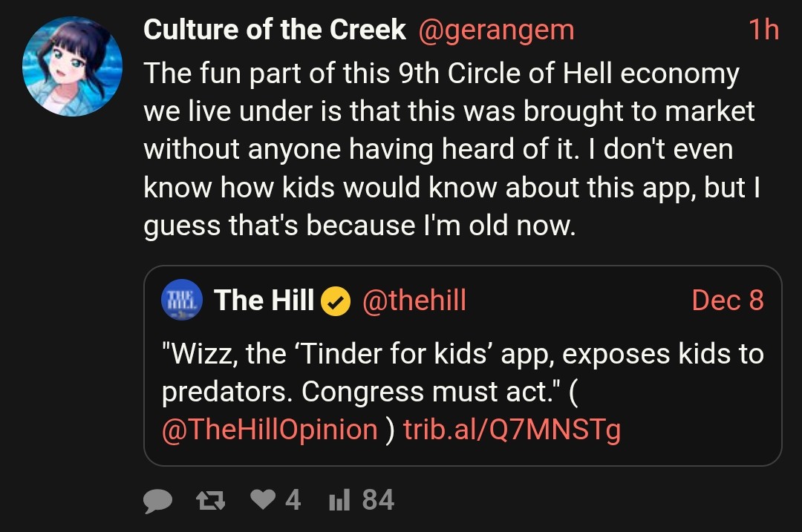Open the quoted Wizz tweet text
Screen dimensions: 802x532
(462, 372)
